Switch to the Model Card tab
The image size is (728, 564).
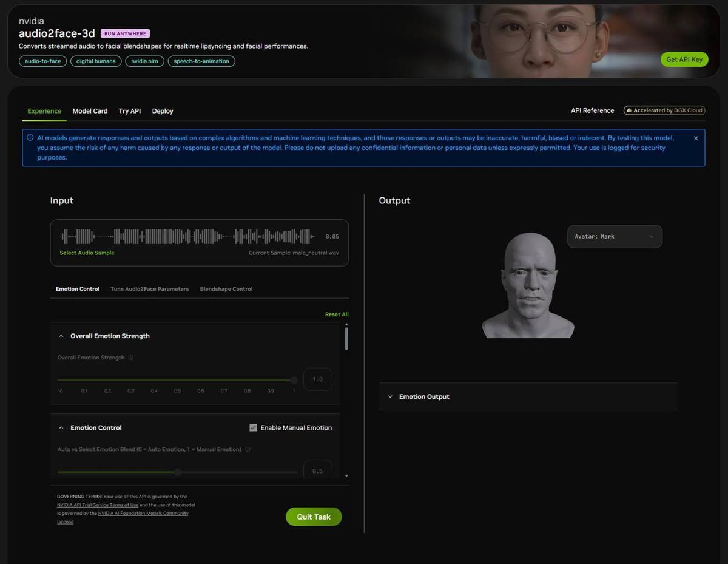90,111
